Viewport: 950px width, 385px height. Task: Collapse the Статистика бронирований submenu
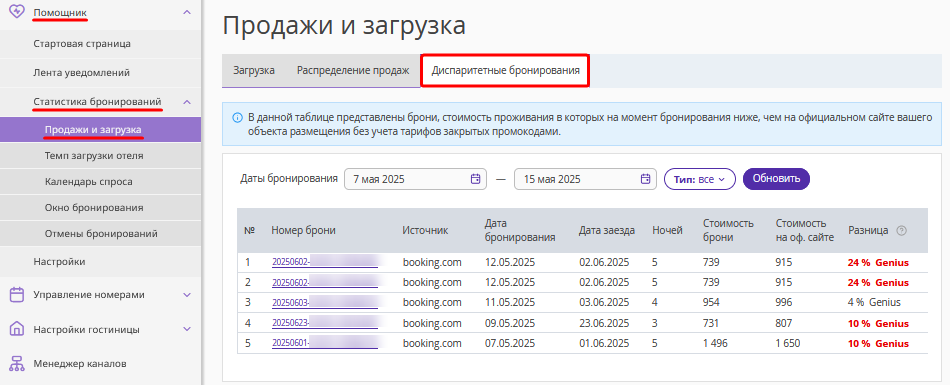pos(187,102)
